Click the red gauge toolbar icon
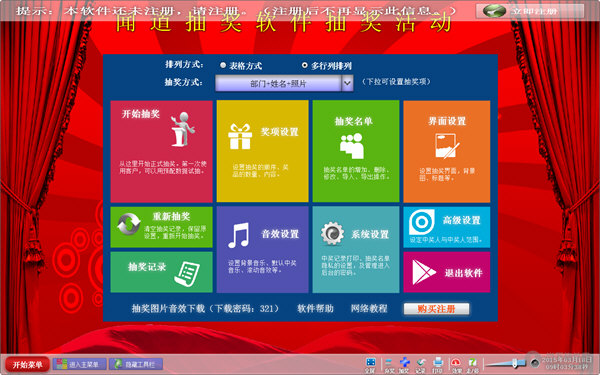Screen dimensions: 600x375 pyautogui.click(x=456, y=364)
